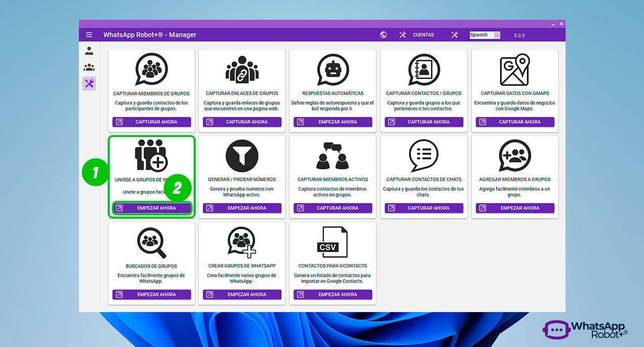Click Capturar Contactos / Grupos icon
Screen dimensions: 644x347
424,69
